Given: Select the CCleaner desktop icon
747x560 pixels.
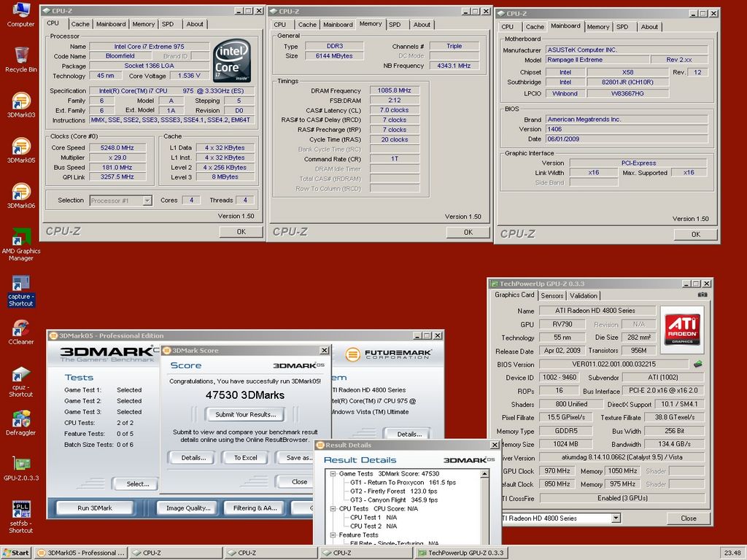Looking at the screenshot, I should click(x=21, y=332).
